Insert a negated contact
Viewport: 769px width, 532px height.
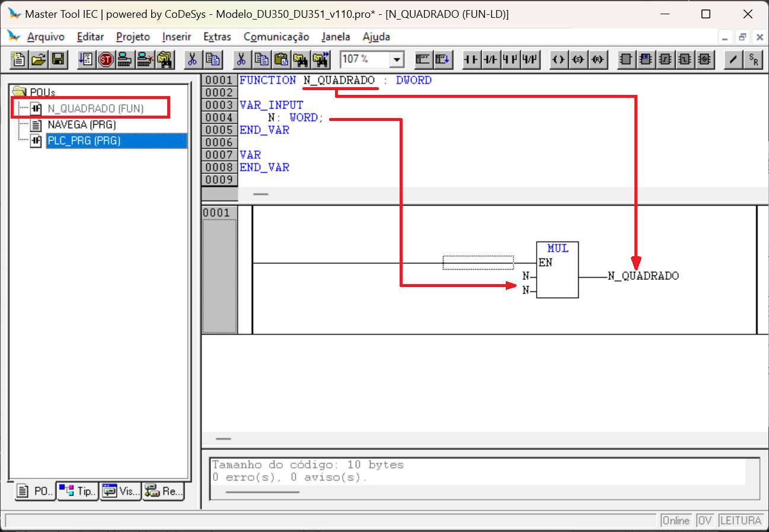tap(490, 59)
